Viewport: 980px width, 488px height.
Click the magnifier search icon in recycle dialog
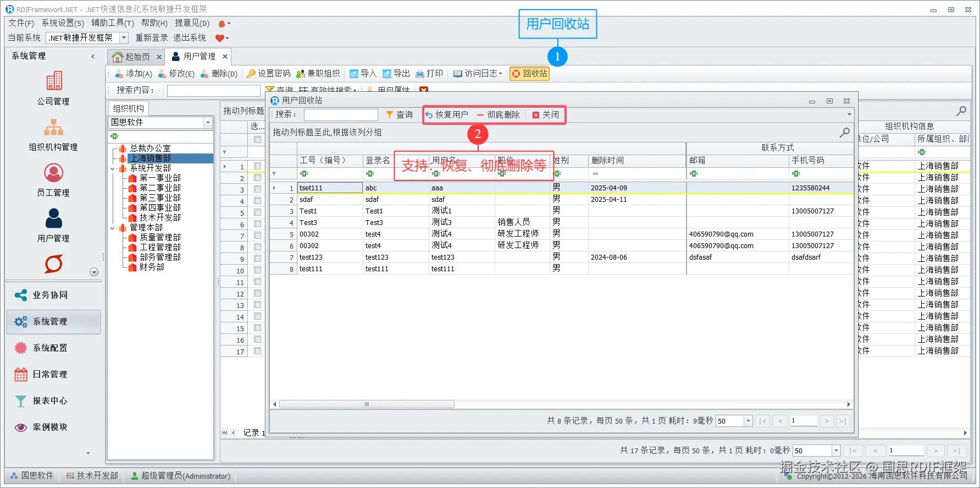click(x=845, y=133)
